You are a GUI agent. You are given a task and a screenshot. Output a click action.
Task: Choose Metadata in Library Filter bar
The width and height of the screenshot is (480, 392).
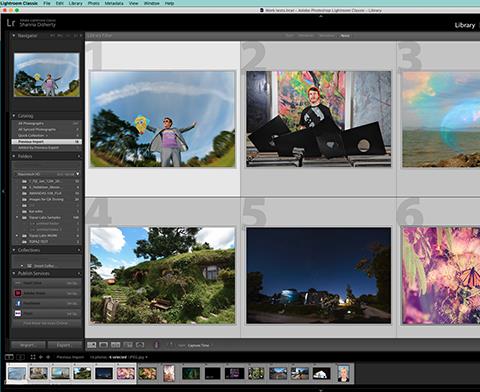(x=326, y=35)
